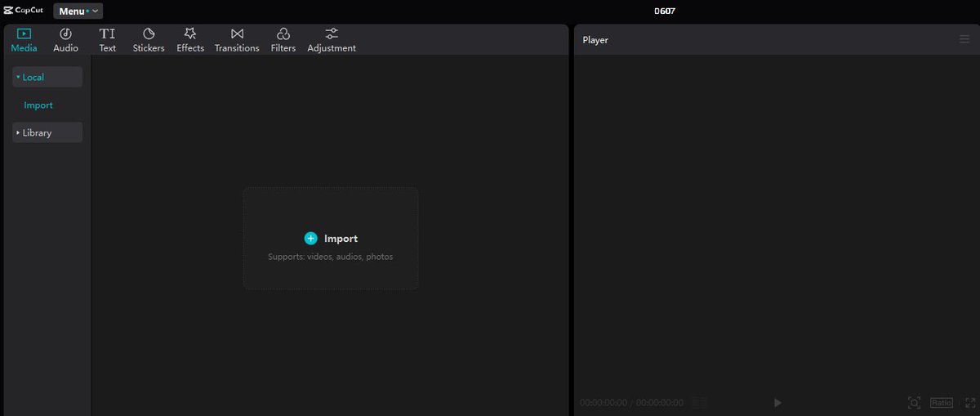This screenshot has width=980, height=416.
Task: Select Import under Local
Action: (38, 105)
